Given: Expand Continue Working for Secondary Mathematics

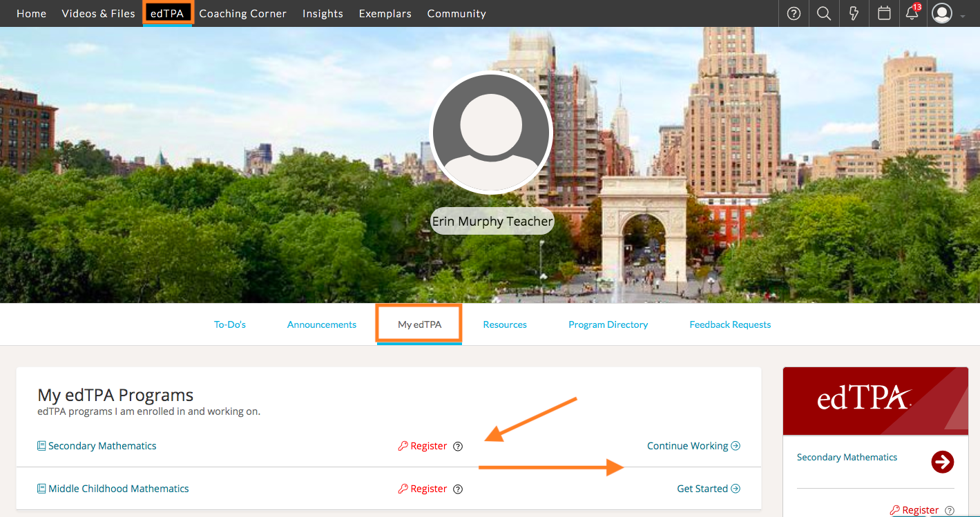Looking at the screenshot, I should tap(693, 445).
